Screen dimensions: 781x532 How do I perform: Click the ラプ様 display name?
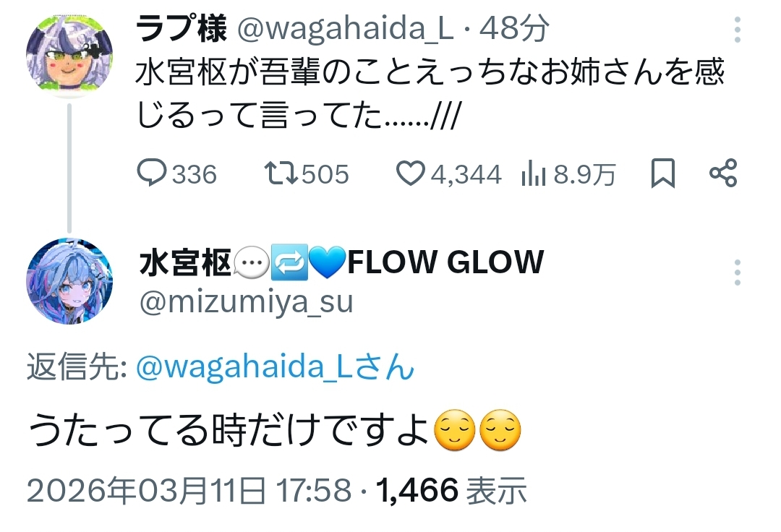tap(181, 28)
